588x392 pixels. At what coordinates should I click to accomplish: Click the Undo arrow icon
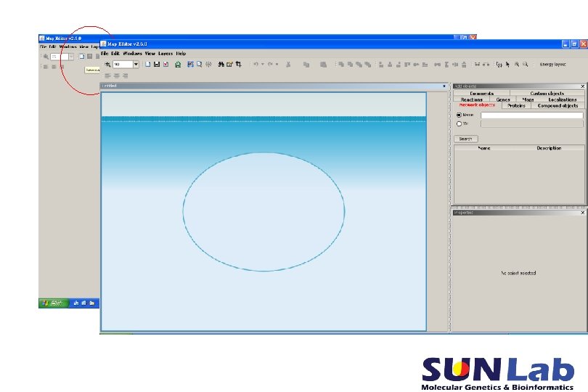[256, 65]
